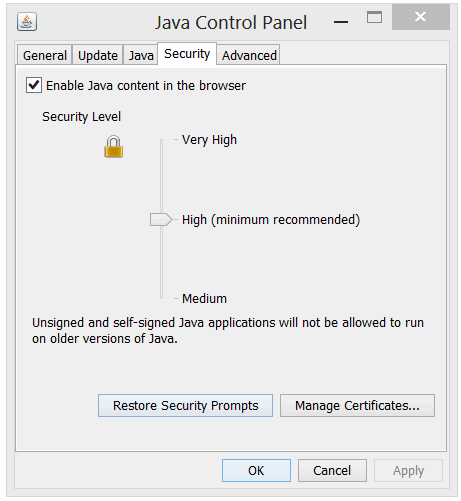Maximize the Java Control Panel window
The image size is (461, 501).
point(374,17)
